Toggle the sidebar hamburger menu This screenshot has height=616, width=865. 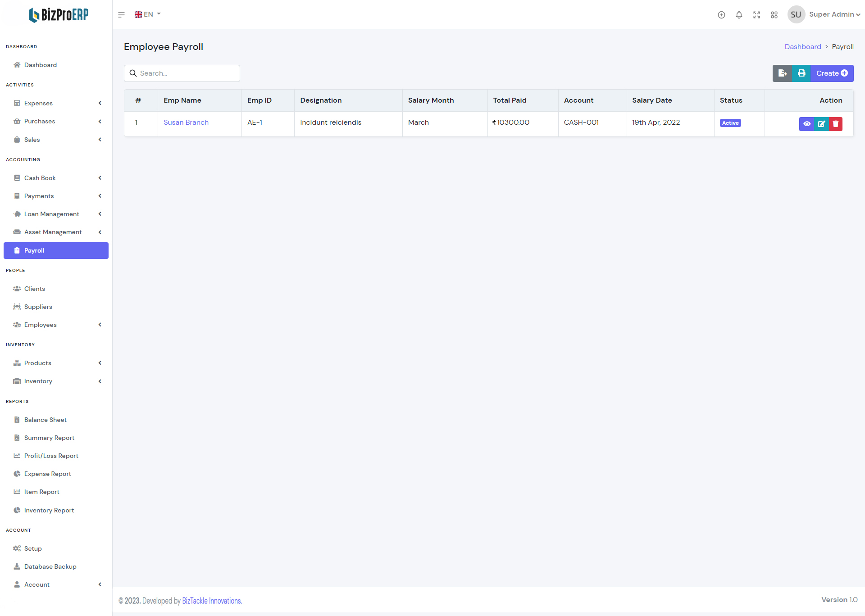pos(121,15)
